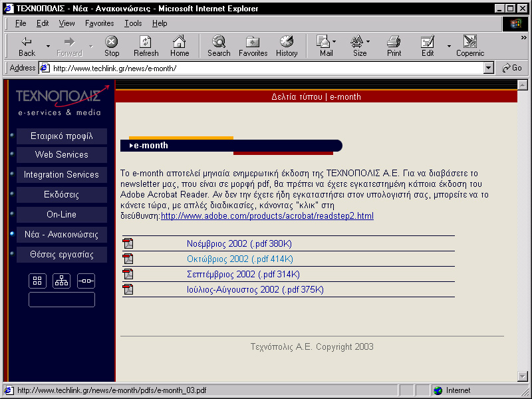This screenshot has height=399, width=532.
Task: Click the e-month link in the red header
Action: (x=345, y=96)
